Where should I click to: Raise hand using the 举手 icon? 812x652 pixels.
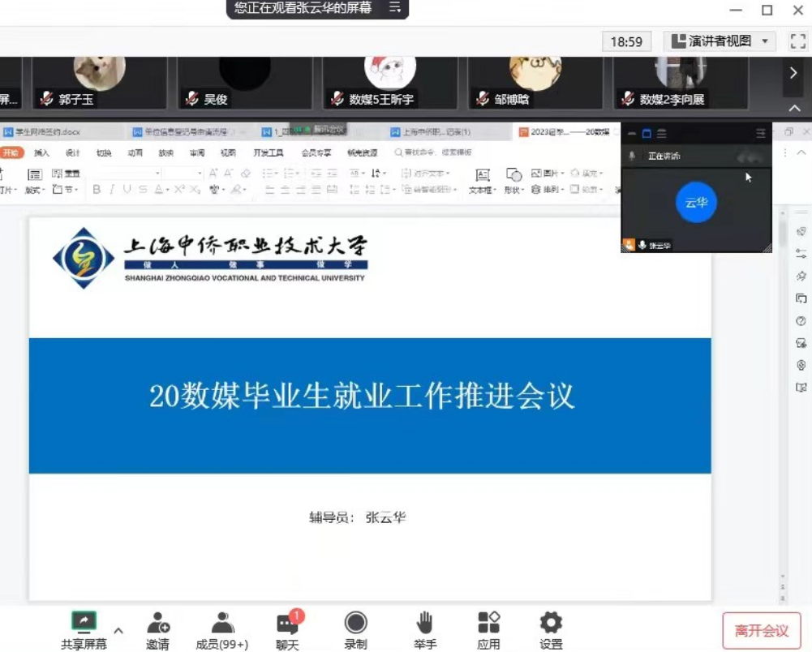424,623
